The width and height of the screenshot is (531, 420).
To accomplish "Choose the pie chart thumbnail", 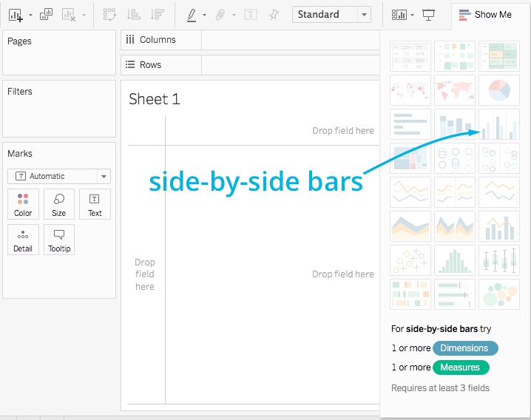I will tap(498, 90).
